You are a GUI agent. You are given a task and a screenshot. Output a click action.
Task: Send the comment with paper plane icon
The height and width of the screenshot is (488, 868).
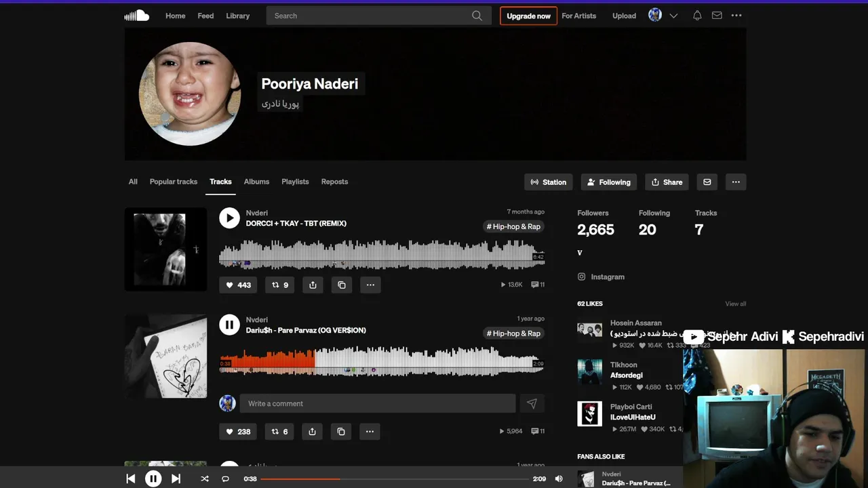tap(532, 403)
